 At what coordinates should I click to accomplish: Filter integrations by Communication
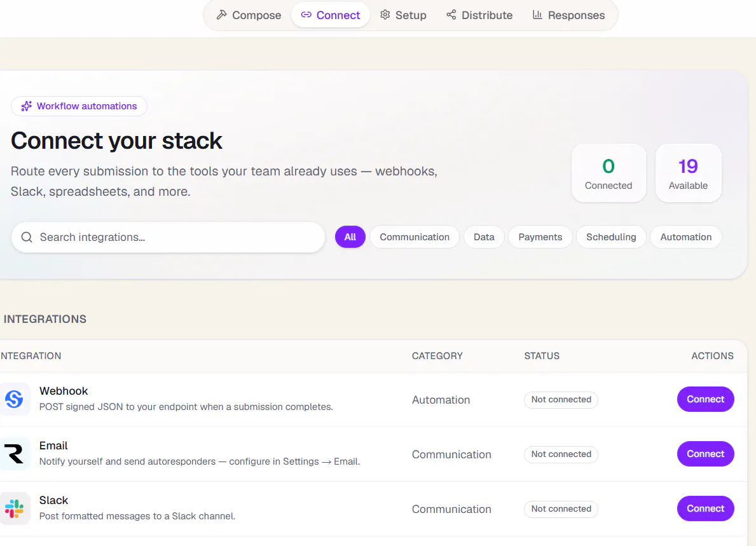coord(415,237)
